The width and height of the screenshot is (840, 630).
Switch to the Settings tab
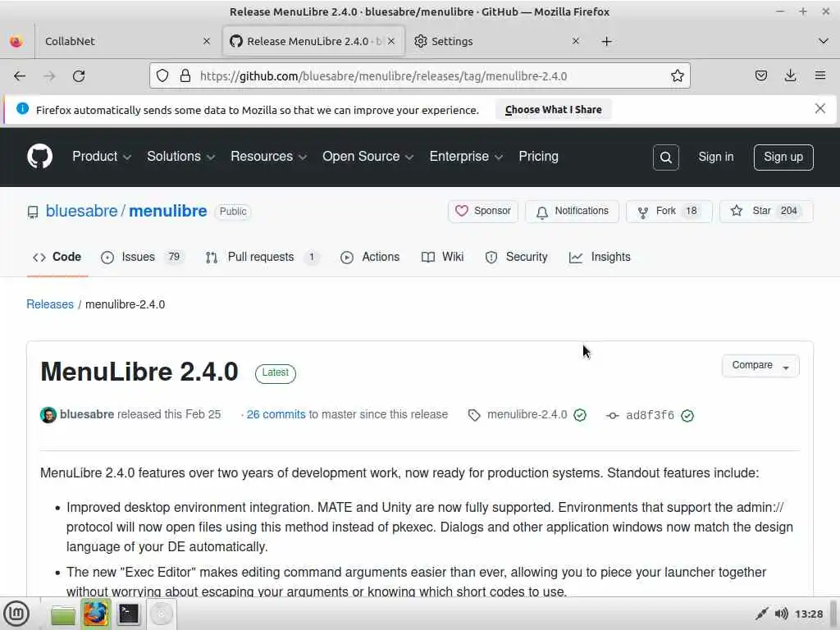[x=495, y=41]
